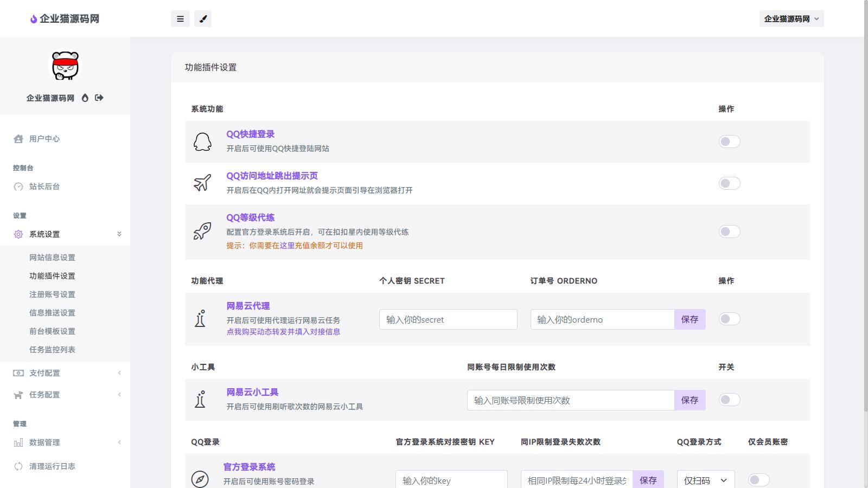868x488 pixels.
Task: Click the QQ penguin icon
Action: (202, 142)
